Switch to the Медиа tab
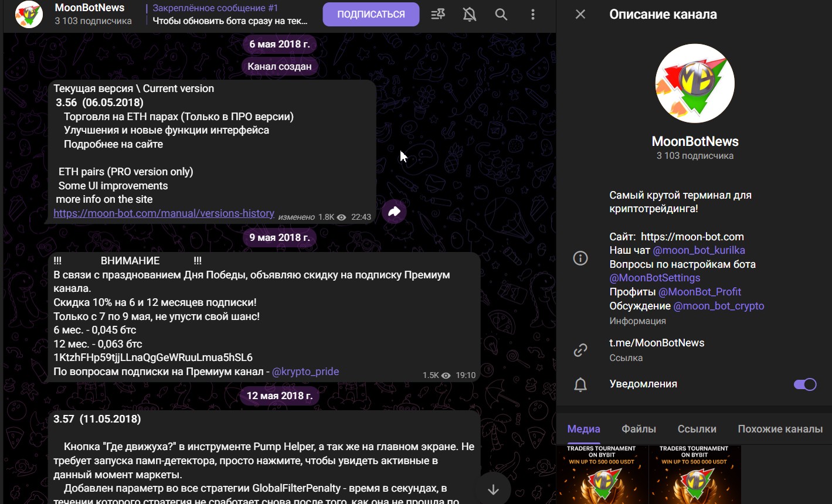This screenshot has width=832, height=504. point(583,429)
